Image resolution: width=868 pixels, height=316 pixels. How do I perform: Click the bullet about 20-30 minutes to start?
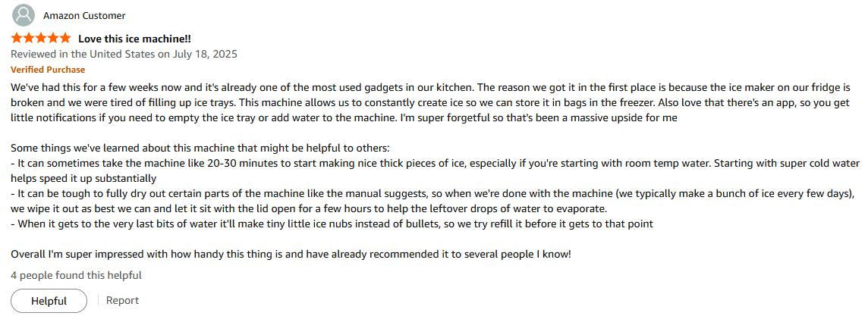click(x=379, y=164)
